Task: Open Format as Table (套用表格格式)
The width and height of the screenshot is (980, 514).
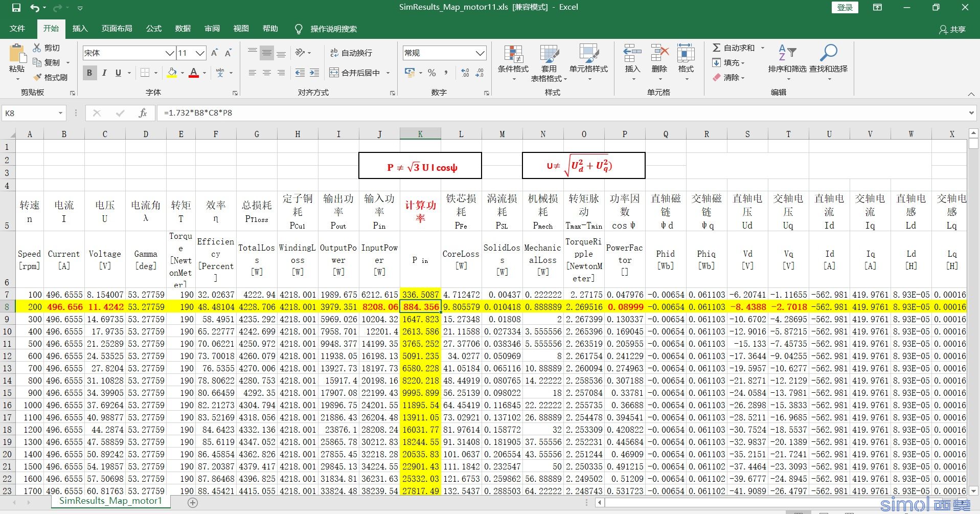Action: pyautogui.click(x=549, y=62)
